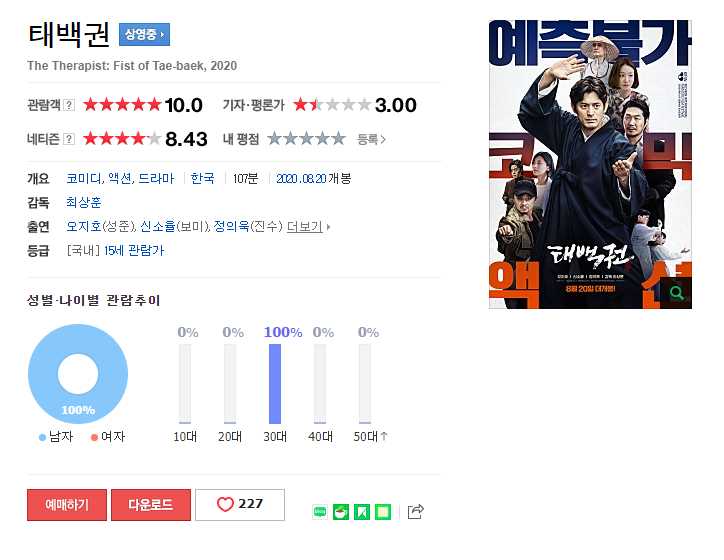
Task: Open the 상영중 badge arrow
Action: coord(145,34)
